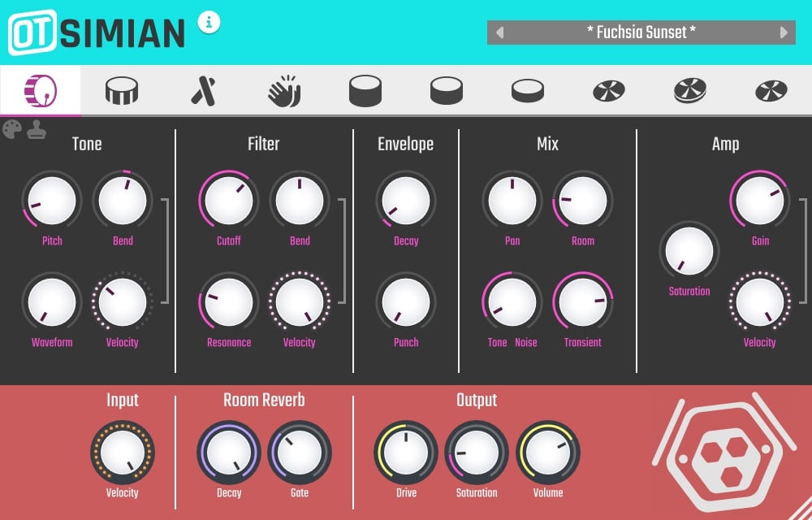Select the tallest tom drum tab

[365, 91]
